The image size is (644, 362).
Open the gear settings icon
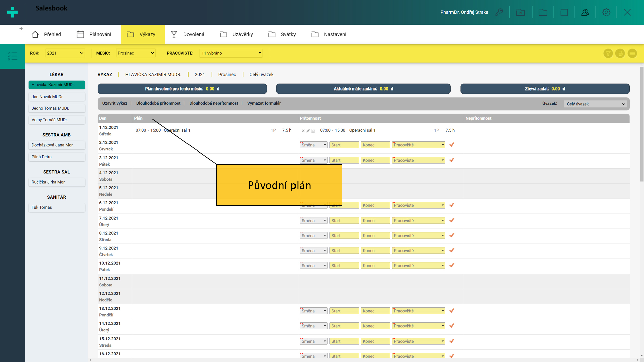(x=606, y=12)
